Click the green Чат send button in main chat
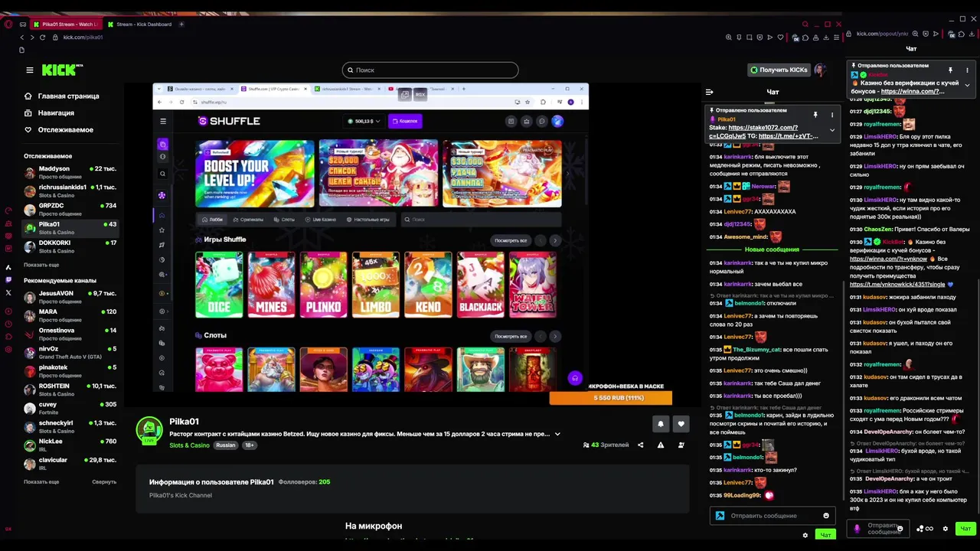 coord(825,535)
